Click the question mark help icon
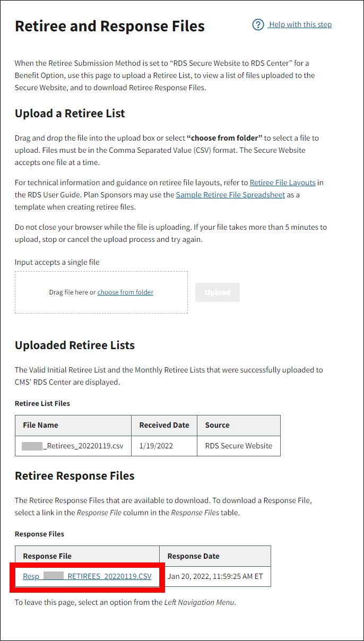364x641 pixels. pos(258,25)
